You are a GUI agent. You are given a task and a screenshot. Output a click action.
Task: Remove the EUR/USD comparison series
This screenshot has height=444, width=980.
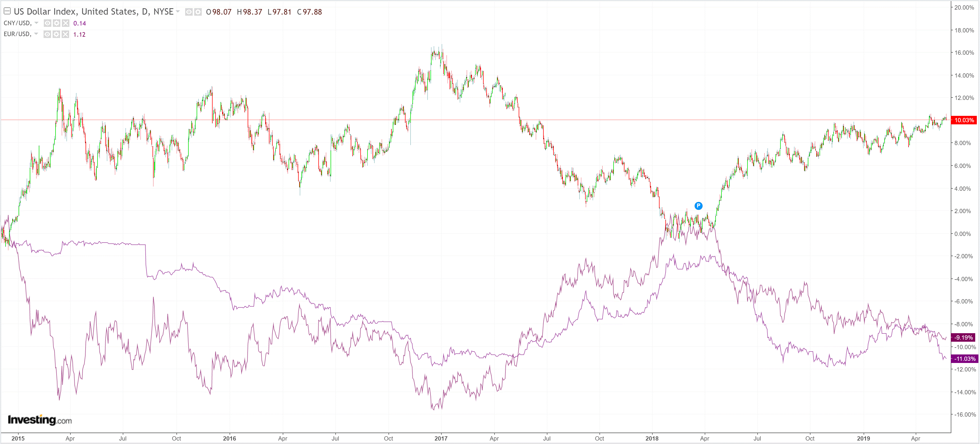(x=65, y=34)
